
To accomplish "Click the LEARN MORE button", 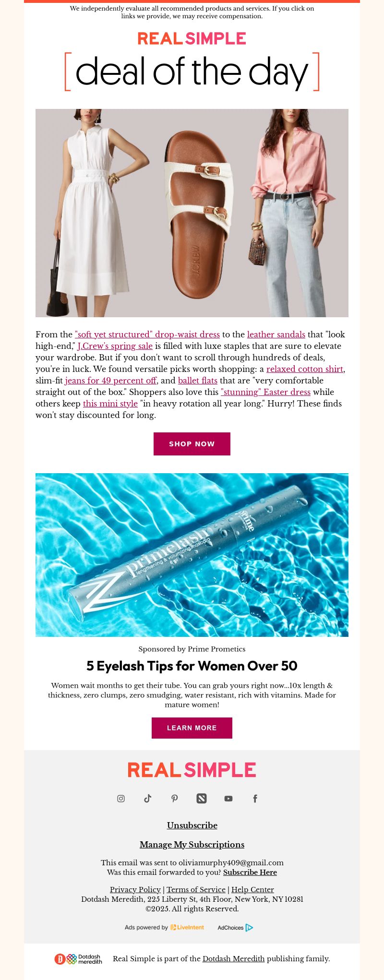I will click(x=192, y=728).
